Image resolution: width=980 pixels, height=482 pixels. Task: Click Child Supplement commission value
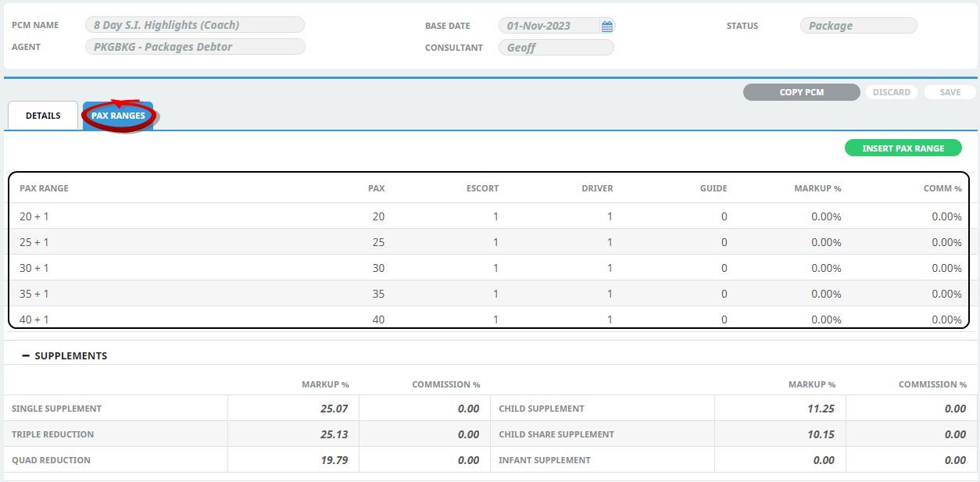pyautogui.click(x=955, y=408)
